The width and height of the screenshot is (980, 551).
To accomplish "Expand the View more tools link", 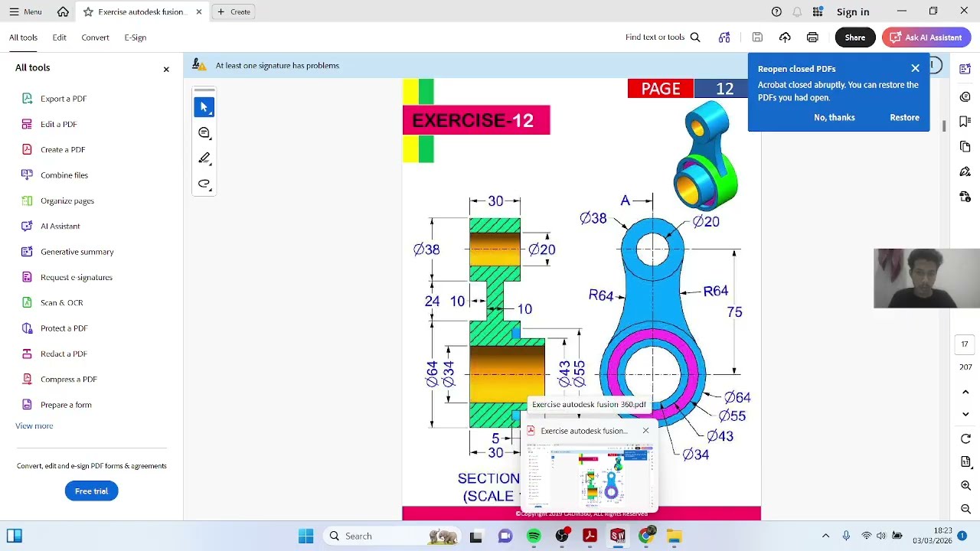I will 34,425.
